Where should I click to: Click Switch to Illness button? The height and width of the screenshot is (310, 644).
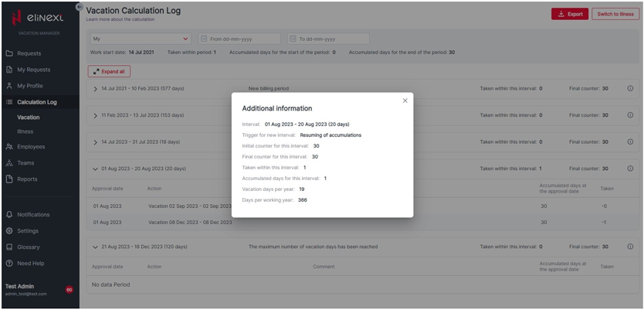615,14
